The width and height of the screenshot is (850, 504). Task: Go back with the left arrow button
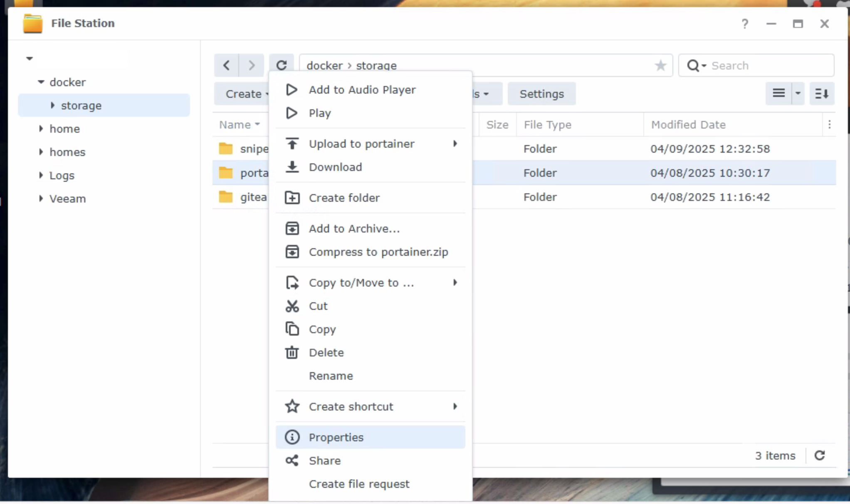(x=226, y=65)
